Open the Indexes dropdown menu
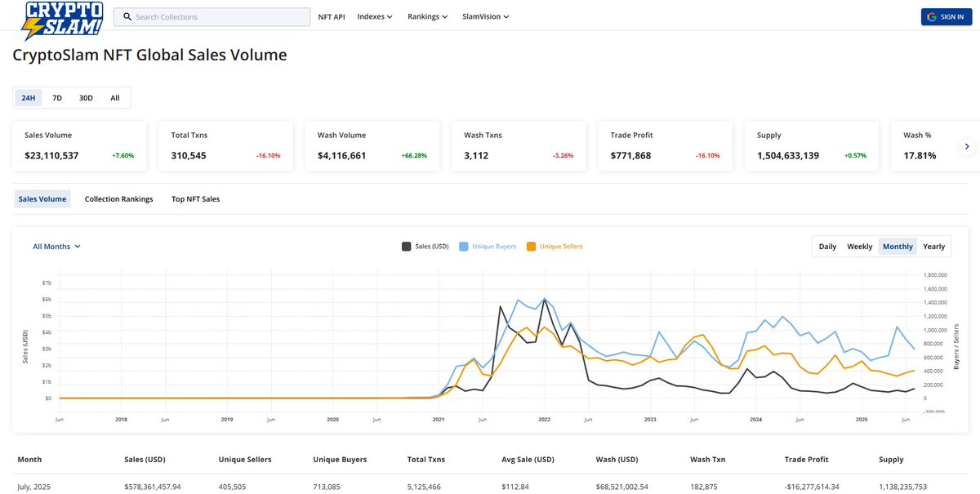Image resolution: width=980 pixels, height=494 pixels. (x=375, y=16)
